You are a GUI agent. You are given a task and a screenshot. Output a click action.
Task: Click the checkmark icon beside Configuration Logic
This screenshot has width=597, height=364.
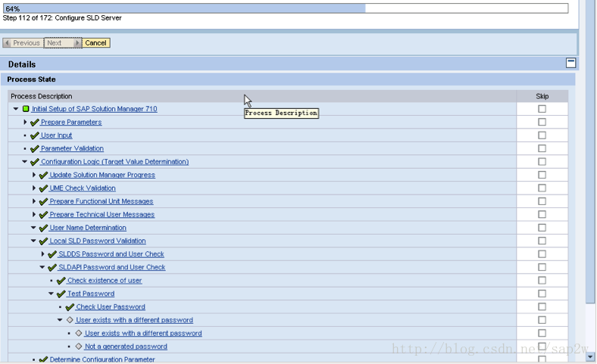click(35, 162)
